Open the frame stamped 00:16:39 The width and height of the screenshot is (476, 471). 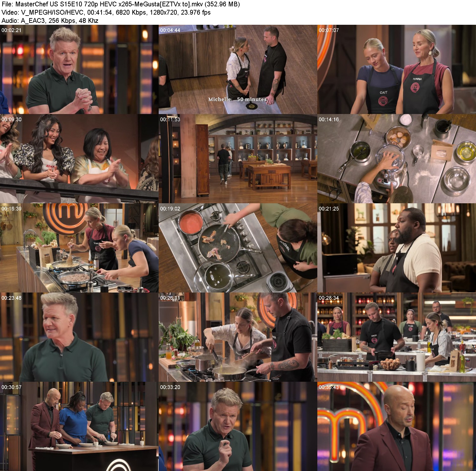pos(79,248)
